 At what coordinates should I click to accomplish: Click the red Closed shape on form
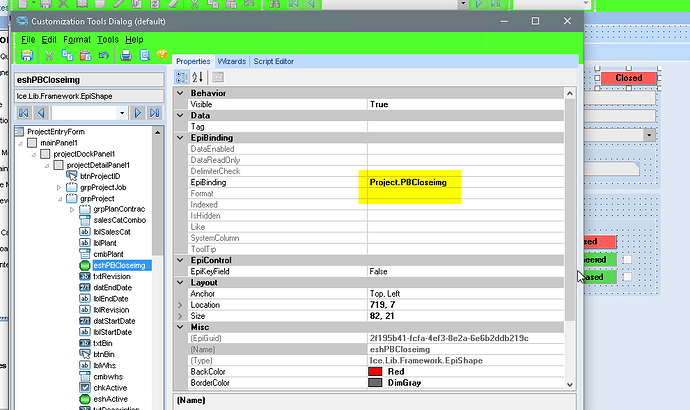[628, 78]
